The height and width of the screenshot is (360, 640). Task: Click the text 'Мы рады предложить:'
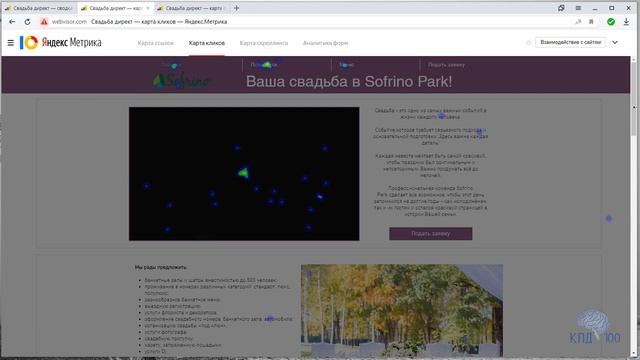click(x=161, y=267)
